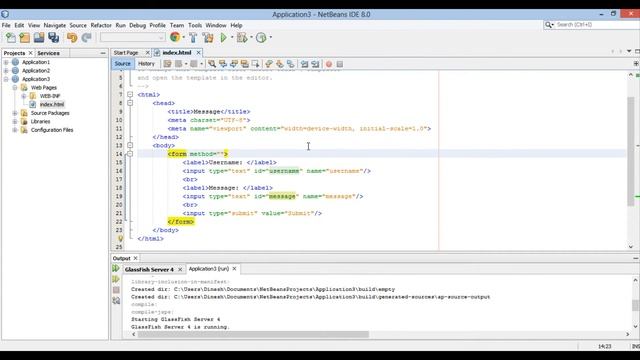Viewport: 640px width, 360px height.
Task: Minimize the Output panel with dash icon
Action: (x=636, y=258)
